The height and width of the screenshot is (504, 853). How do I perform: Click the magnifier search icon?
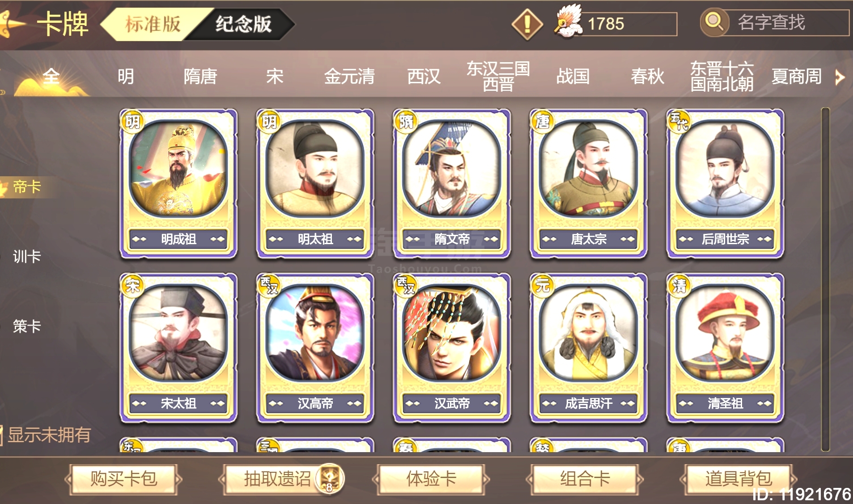(x=714, y=22)
